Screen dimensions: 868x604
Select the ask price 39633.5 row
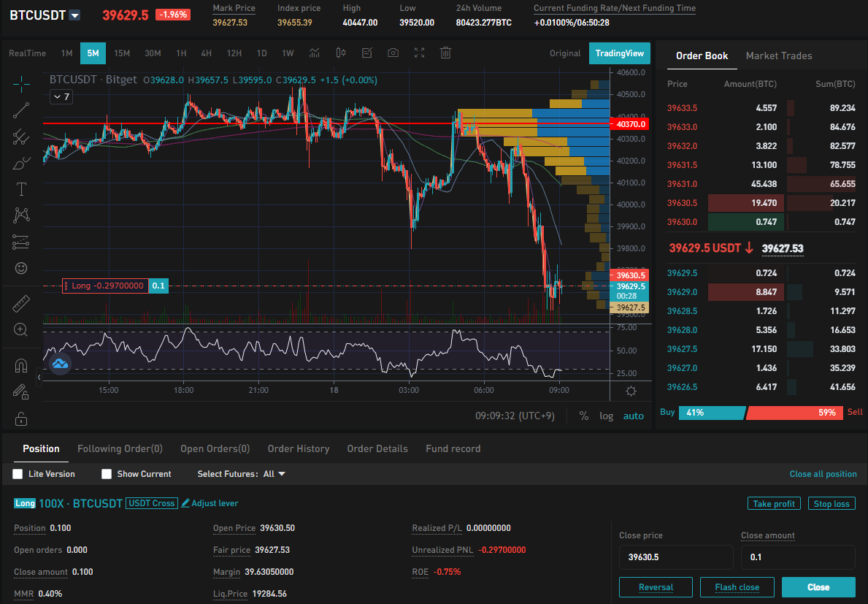point(761,108)
